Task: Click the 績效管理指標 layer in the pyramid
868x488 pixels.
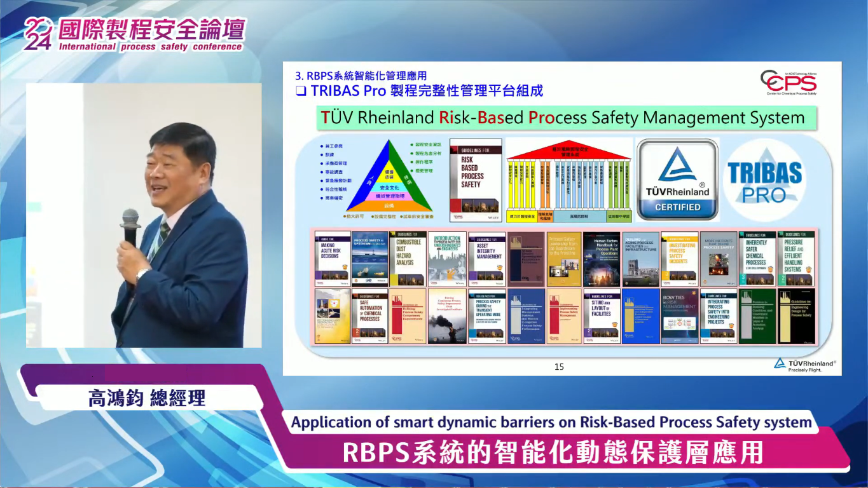Action: click(x=390, y=196)
